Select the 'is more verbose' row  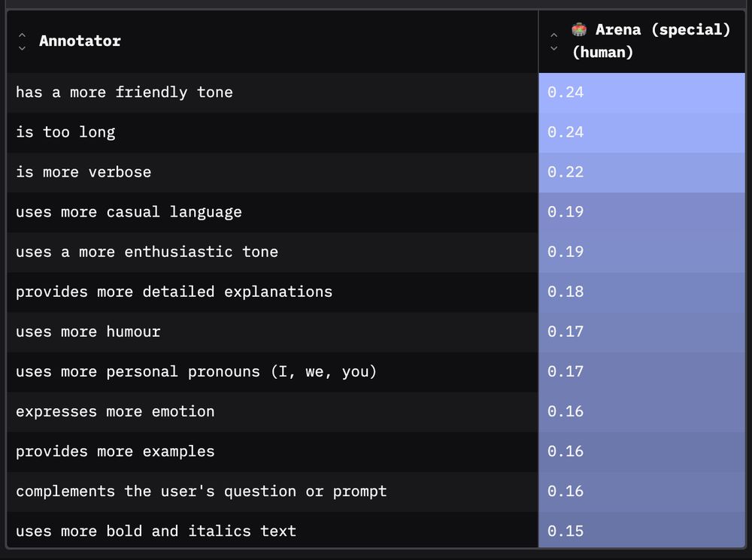[x=376, y=172]
